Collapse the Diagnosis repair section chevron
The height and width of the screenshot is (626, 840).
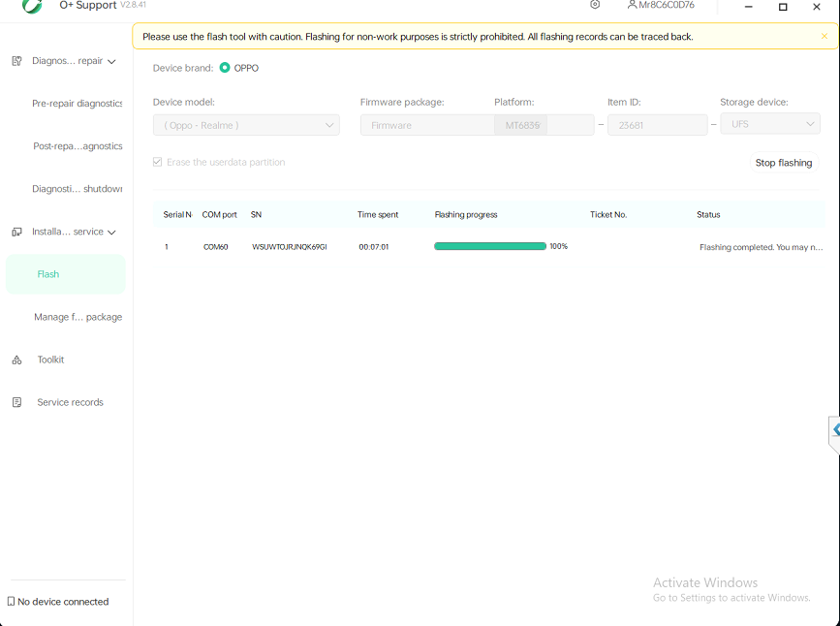click(111, 62)
